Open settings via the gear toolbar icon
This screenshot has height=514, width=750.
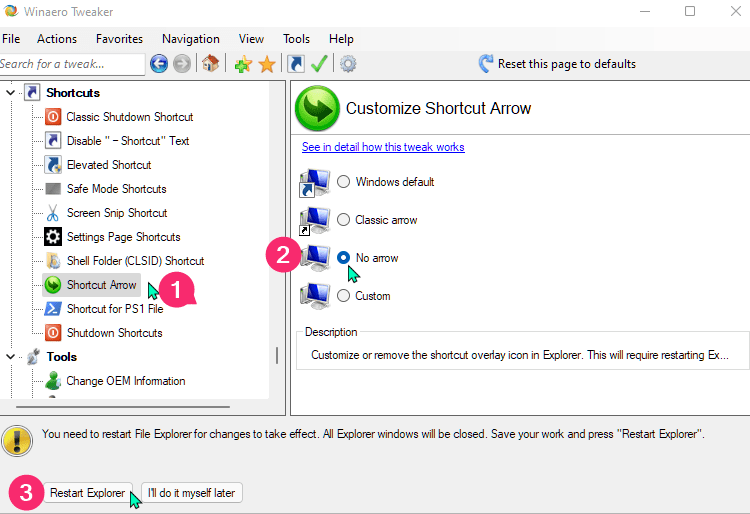348,64
